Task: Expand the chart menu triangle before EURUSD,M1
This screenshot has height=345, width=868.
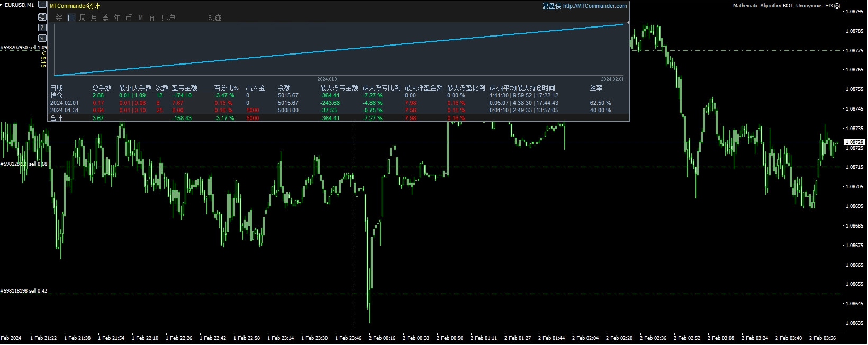Action: (x=2, y=5)
